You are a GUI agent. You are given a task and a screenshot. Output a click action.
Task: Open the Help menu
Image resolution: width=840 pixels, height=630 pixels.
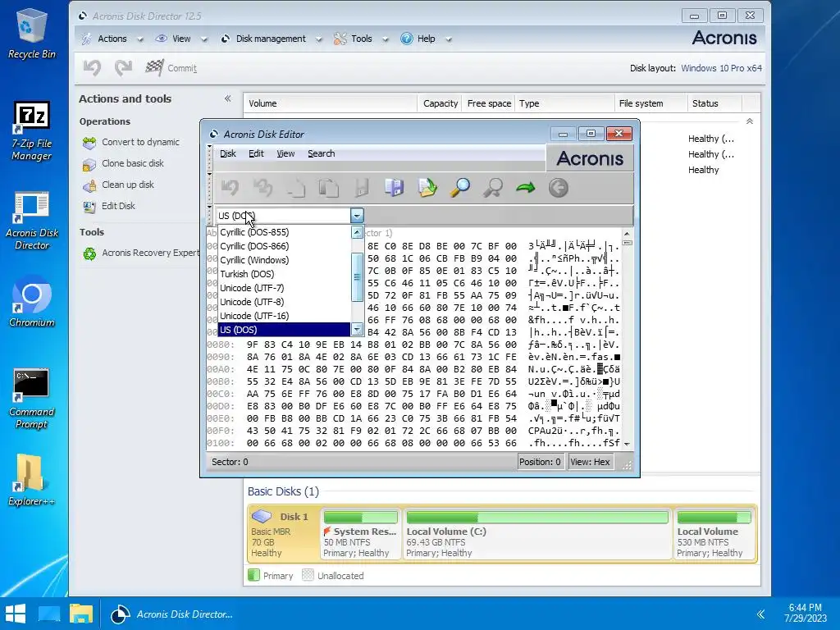[x=426, y=39]
